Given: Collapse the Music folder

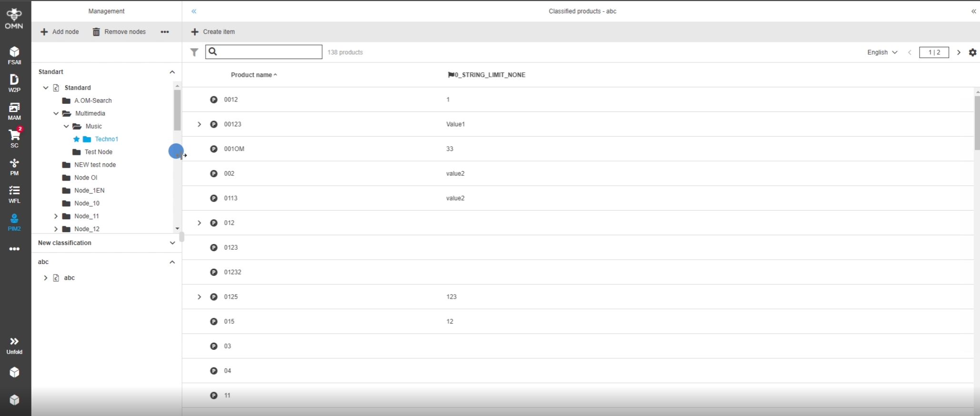Looking at the screenshot, I should [66, 126].
